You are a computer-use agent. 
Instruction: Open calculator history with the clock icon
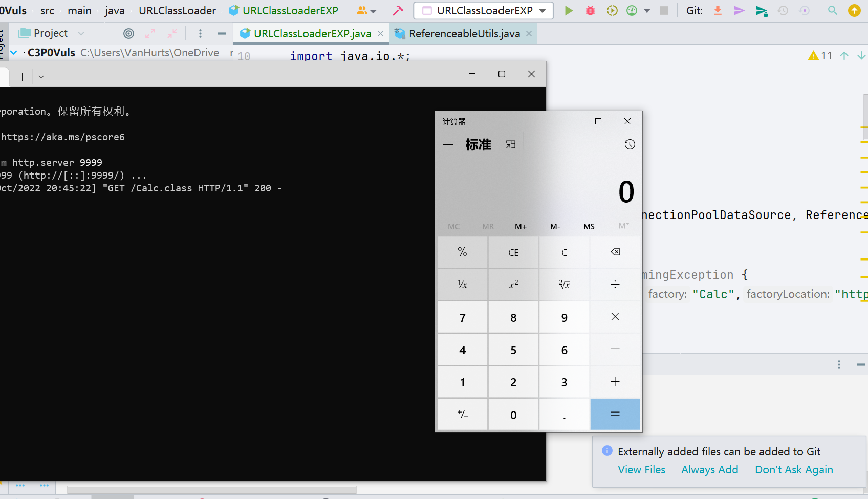630,145
